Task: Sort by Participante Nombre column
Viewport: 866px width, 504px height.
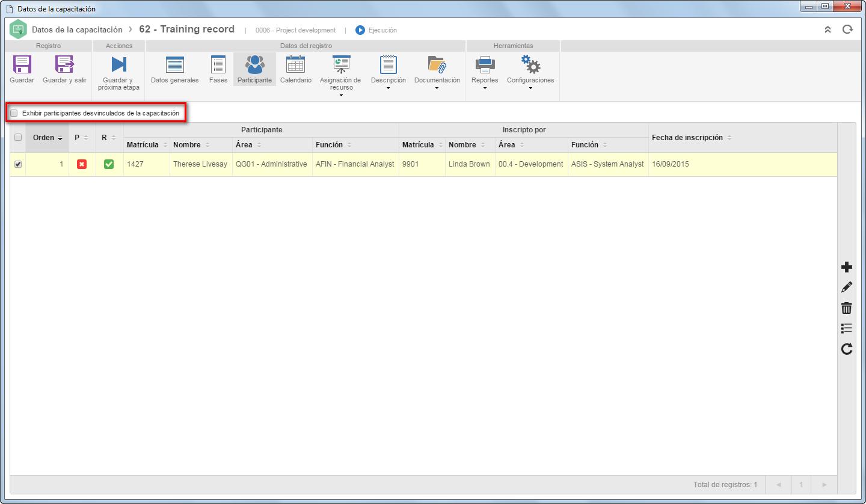Action: click(201, 145)
